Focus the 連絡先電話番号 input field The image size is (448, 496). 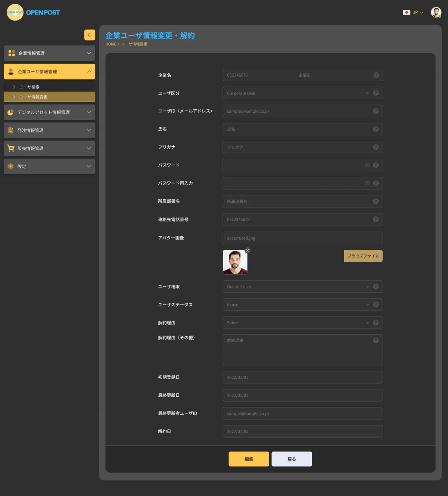coord(303,219)
